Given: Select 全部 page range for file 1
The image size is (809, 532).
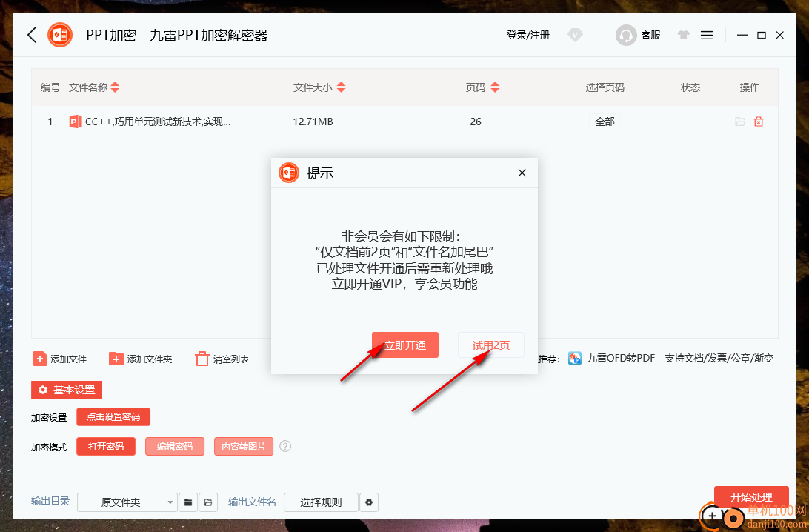Looking at the screenshot, I should [605, 122].
